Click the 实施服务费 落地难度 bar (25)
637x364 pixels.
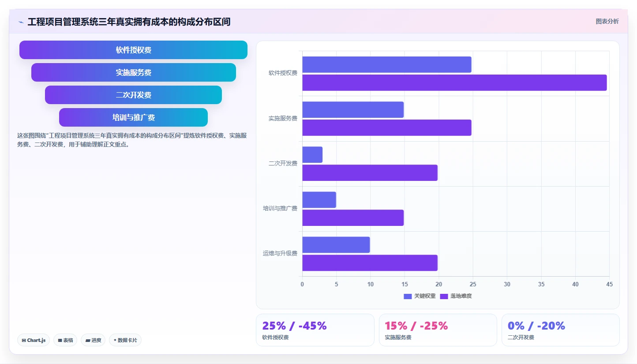[387, 128]
